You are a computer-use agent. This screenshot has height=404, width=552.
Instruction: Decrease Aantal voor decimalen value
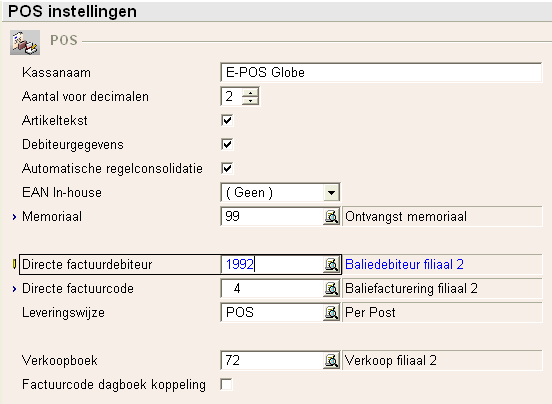(250, 100)
